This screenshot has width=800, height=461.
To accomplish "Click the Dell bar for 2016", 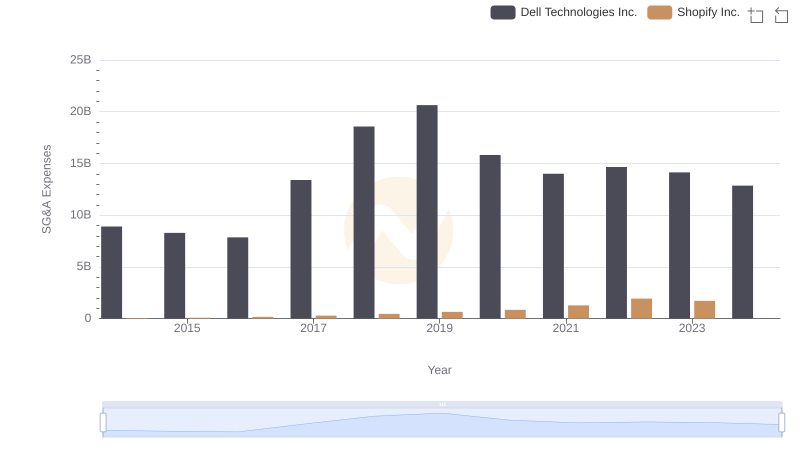I will [238, 277].
